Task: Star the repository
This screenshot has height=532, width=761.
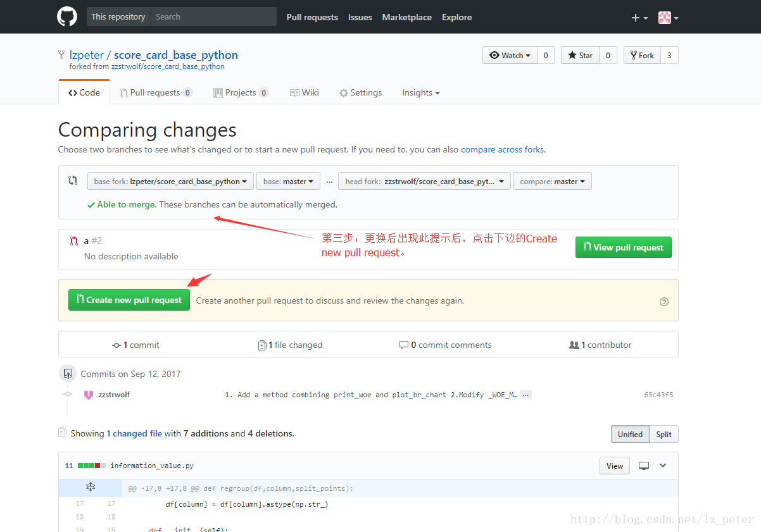Action: tap(580, 56)
